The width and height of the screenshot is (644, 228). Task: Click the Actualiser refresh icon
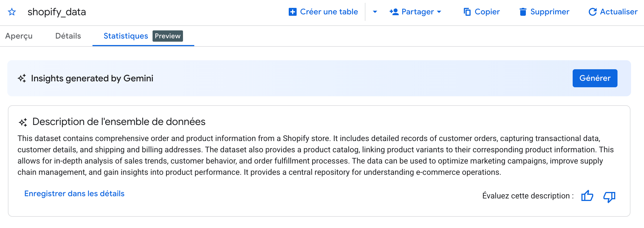[593, 12]
